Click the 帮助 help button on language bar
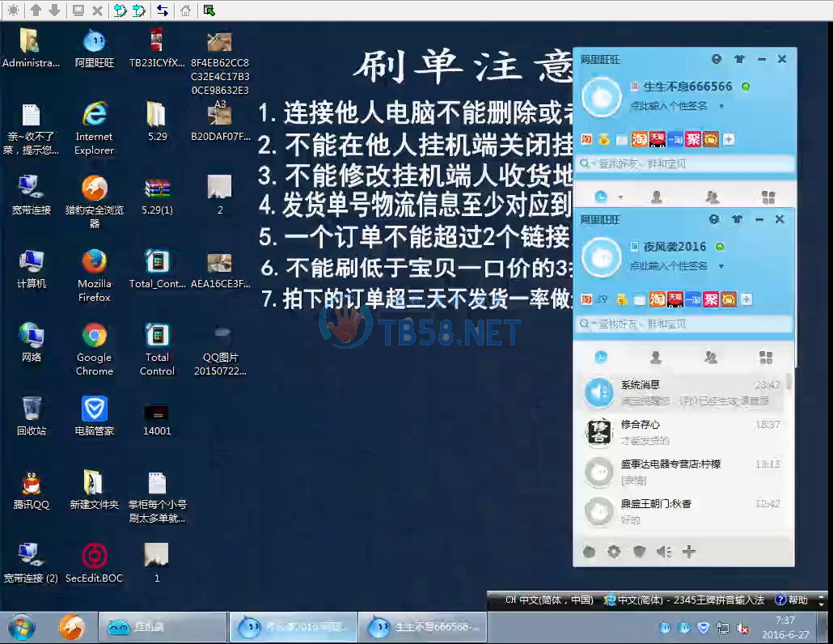This screenshot has width=833, height=644. click(x=792, y=600)
